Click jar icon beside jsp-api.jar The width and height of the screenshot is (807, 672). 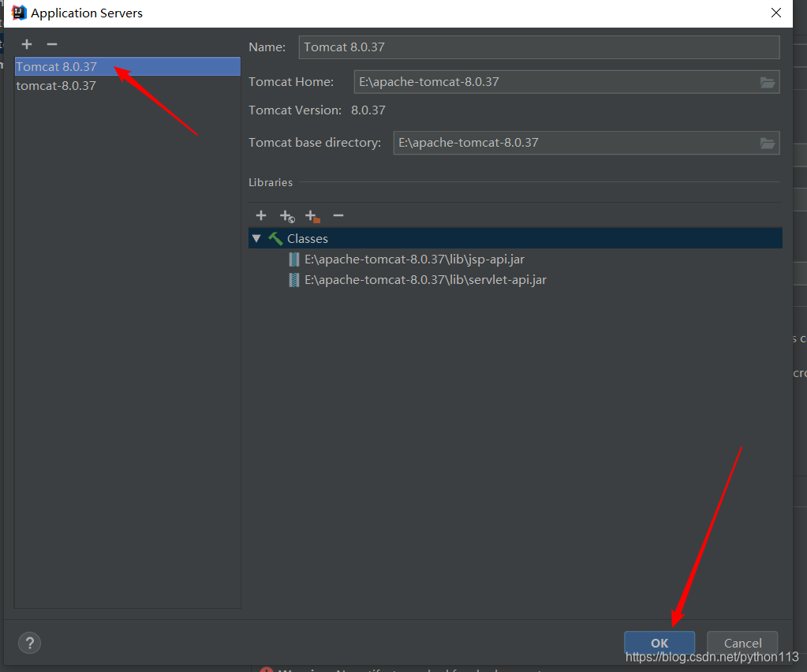tap(294, 259)
